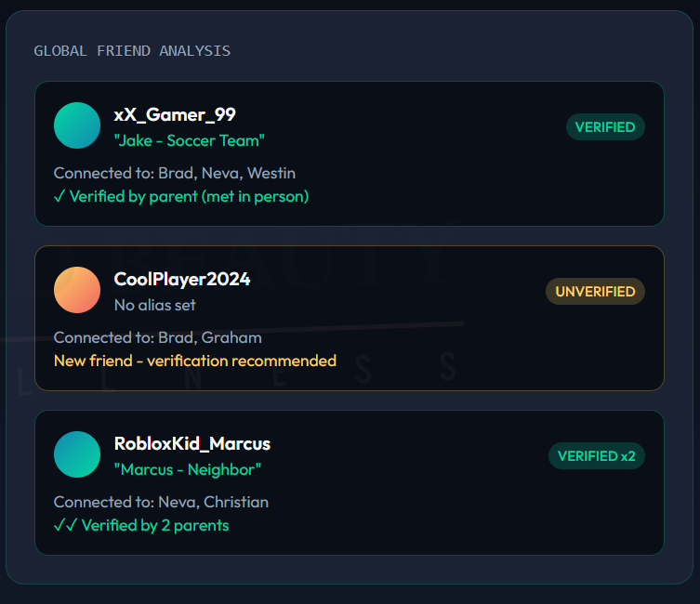Click the UNVERIFIED badge for CoolPlayer2024
700x604 pixels.
click(x=595, y=292)
